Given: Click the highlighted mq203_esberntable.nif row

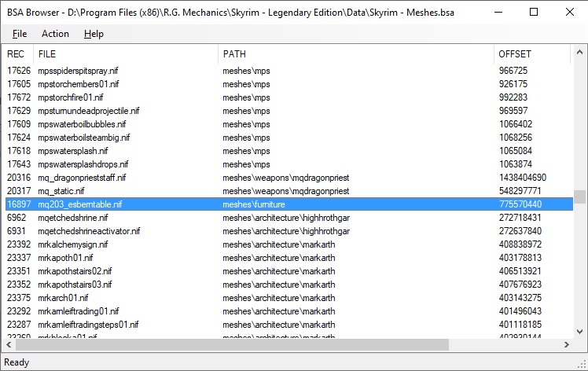Looking at the screenshot, I should tap(289, 204).
